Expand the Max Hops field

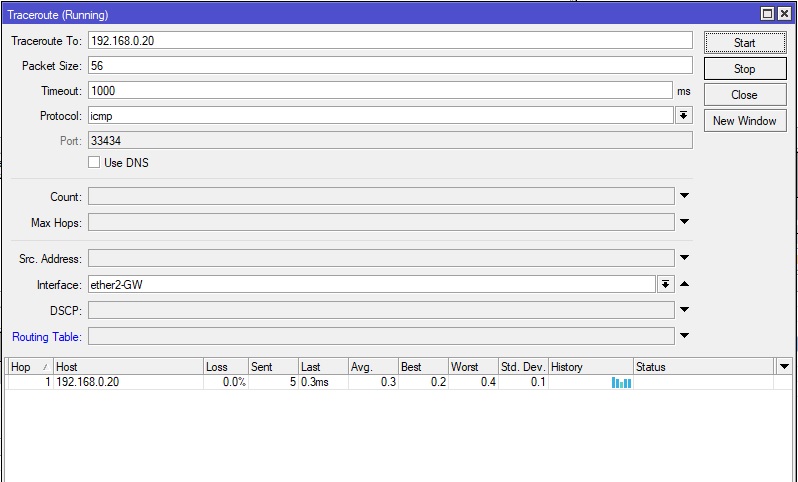pos(685,221)
